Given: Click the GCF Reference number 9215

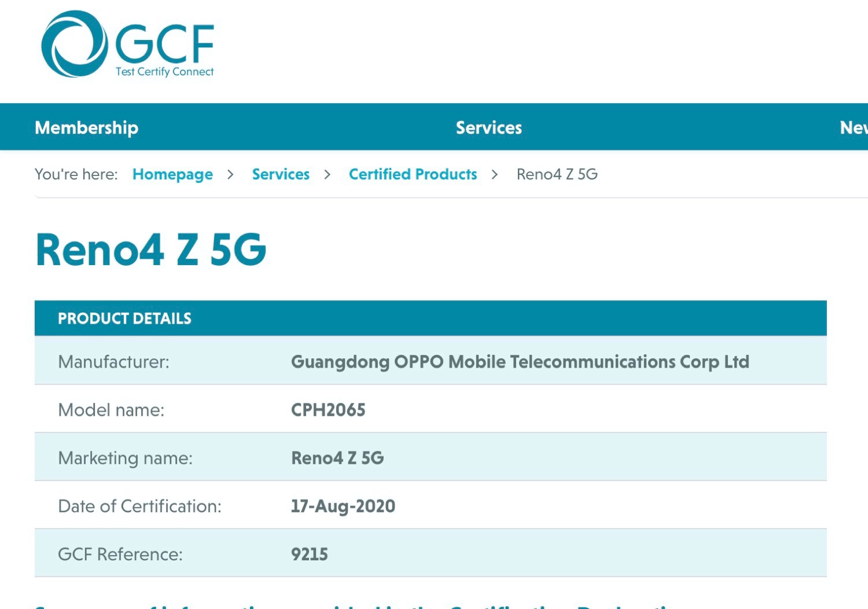Looking at the screenshot, I should (x=309, y=554).
